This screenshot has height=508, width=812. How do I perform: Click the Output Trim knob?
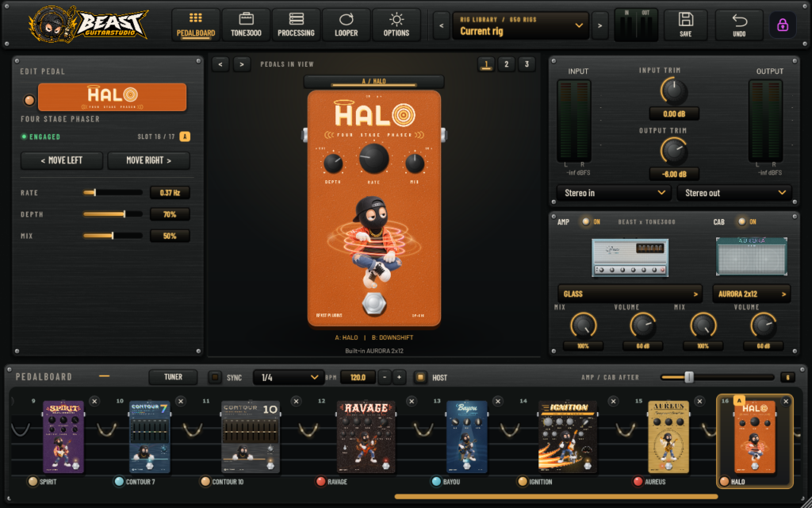tap(674, 151)
